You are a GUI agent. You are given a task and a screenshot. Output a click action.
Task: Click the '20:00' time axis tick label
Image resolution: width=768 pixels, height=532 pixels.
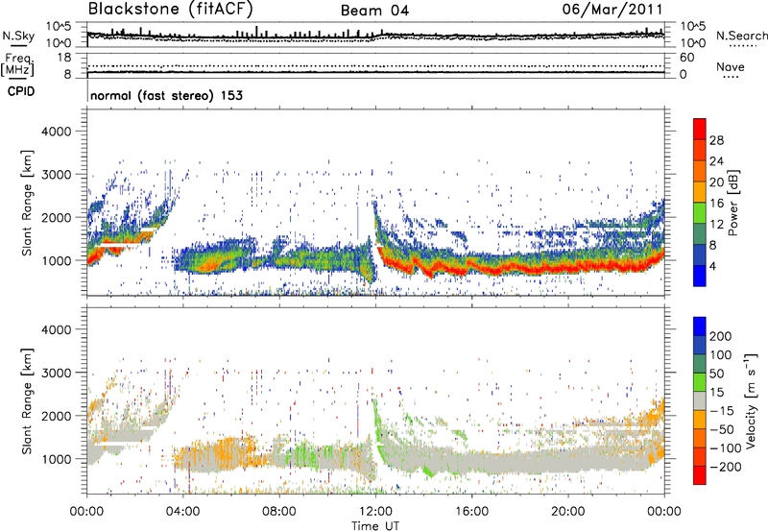pos(568,512)
